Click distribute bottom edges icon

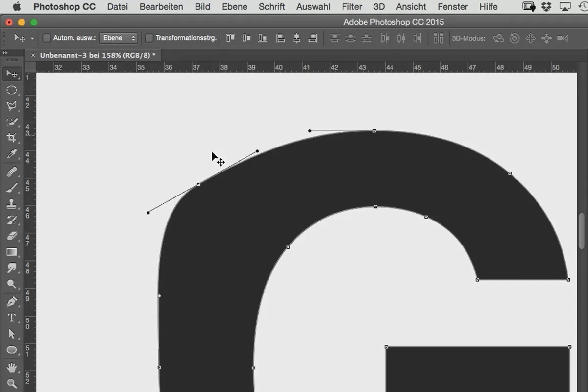[367, 38]
